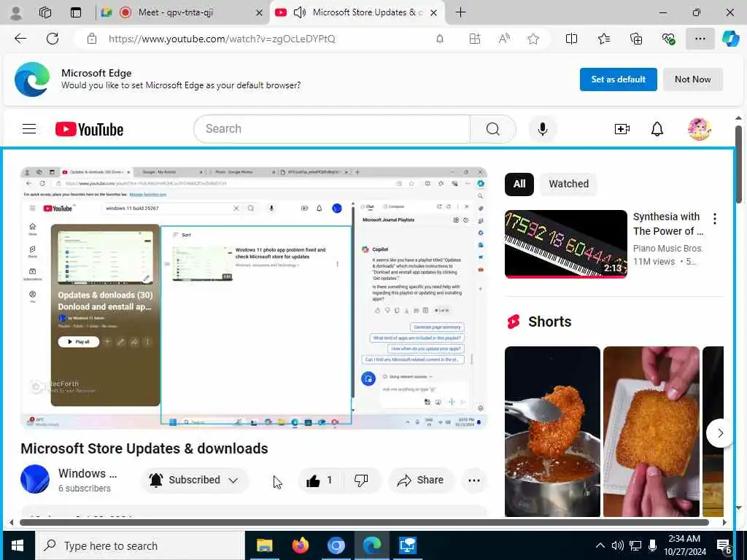
Task: Activate Read aloud in the address bar
Action: click(504, 39)
